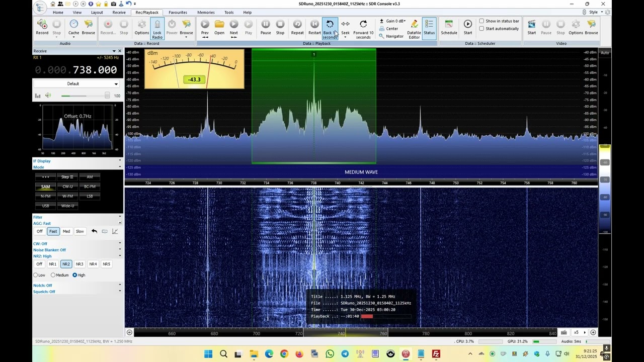Select NR3 noise reduction
644x362 pixels.
[79, 264]
